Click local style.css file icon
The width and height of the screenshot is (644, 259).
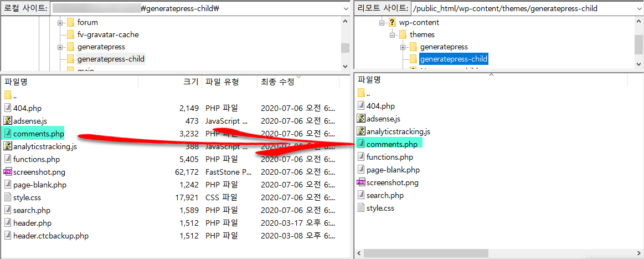pos(8,197)
